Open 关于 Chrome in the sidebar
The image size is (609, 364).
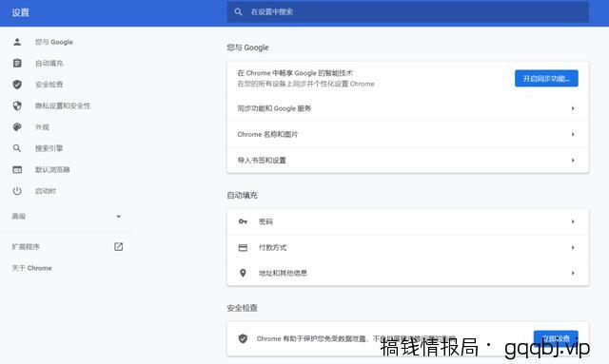(31, 268)
